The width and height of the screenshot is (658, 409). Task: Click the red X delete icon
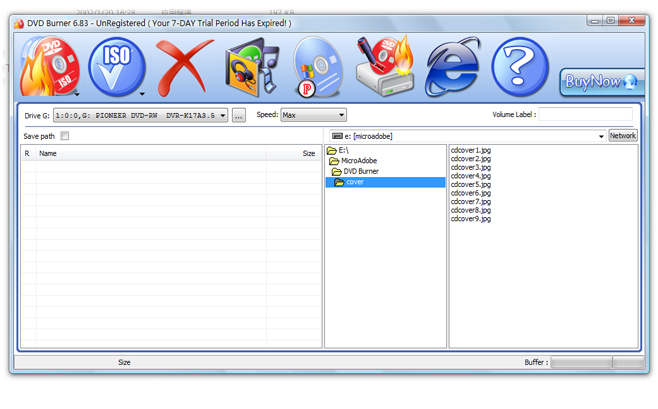point(183,67)
